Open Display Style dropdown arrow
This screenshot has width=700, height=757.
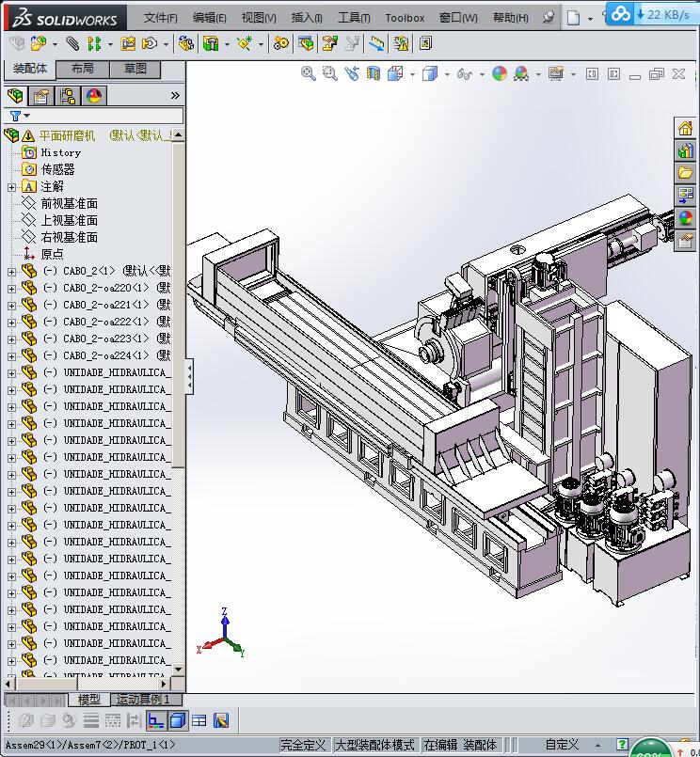pyautogui.click(x=447, y=74)
